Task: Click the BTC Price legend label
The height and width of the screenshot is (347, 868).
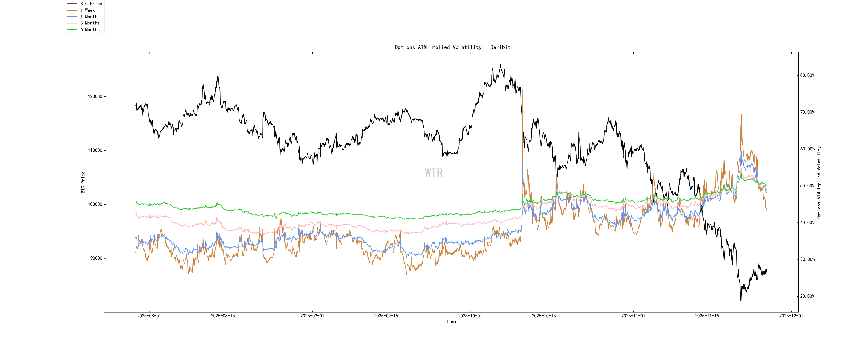Action: point(91,4)
